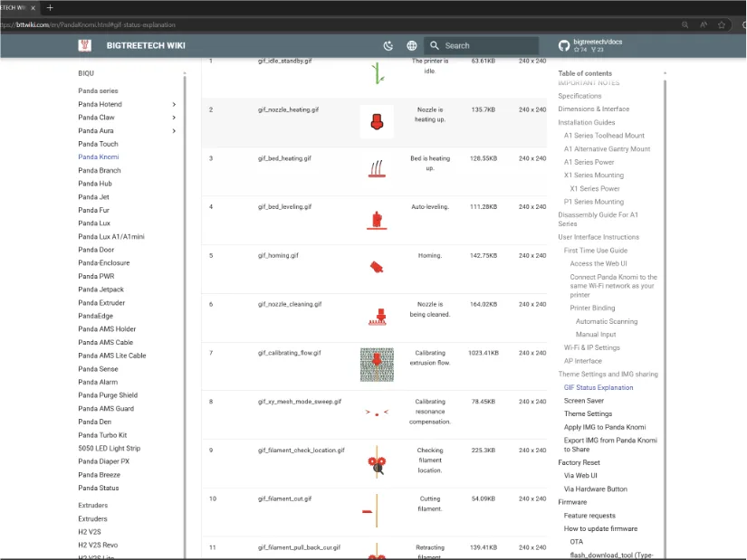Viewport: 747px width, 560px height.
Task: Open a new browser tab
Action: point(50,7)
